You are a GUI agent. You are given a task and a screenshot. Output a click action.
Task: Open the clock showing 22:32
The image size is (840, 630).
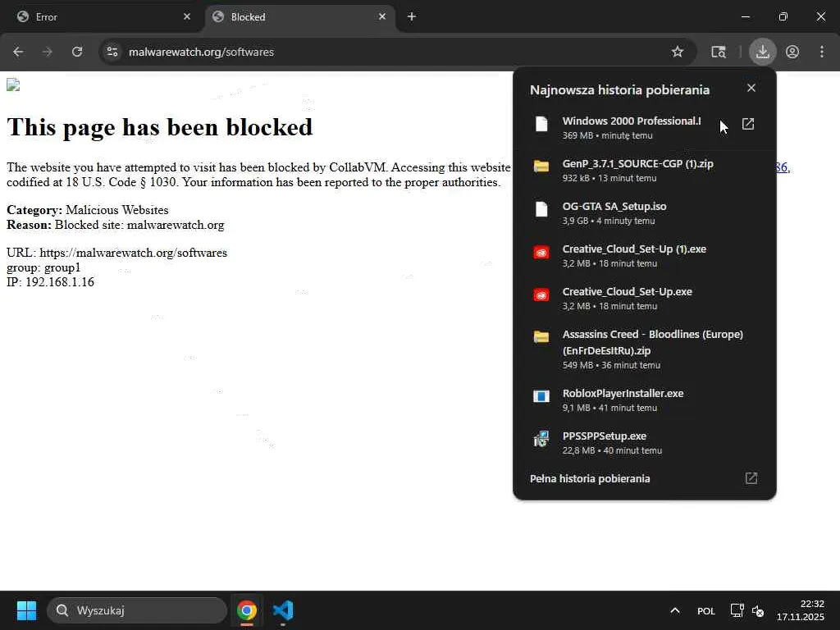[x=801, y=610]
